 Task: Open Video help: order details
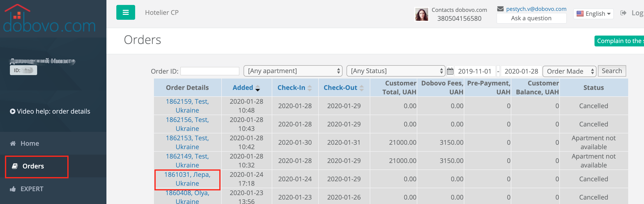[x=53, y=111]
